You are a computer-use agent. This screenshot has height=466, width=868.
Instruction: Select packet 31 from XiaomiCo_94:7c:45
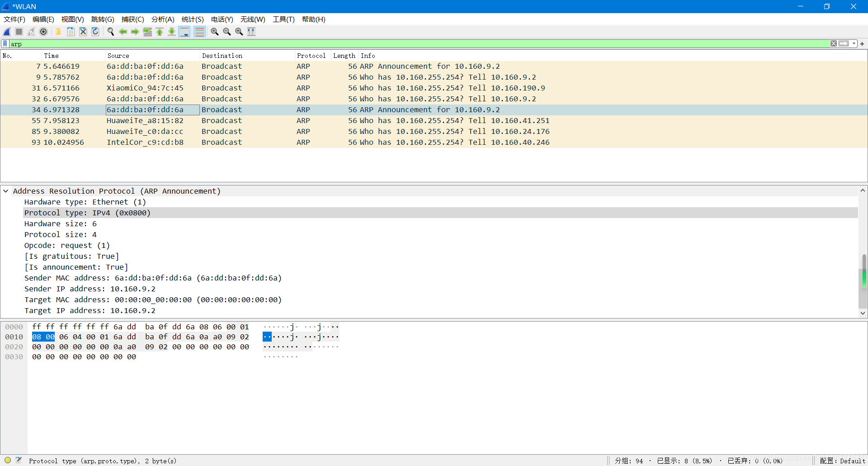[434, 88]
